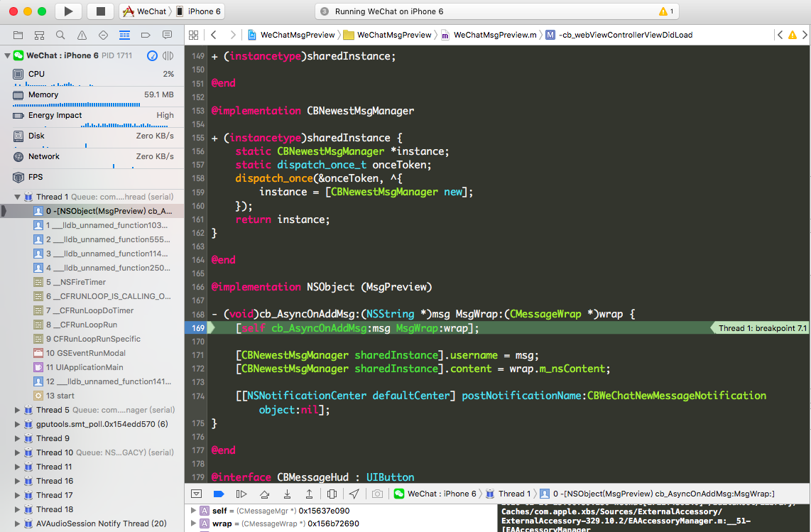
Task: Open the iPhone 6 destination selector
Action: (x=199, y=11)
